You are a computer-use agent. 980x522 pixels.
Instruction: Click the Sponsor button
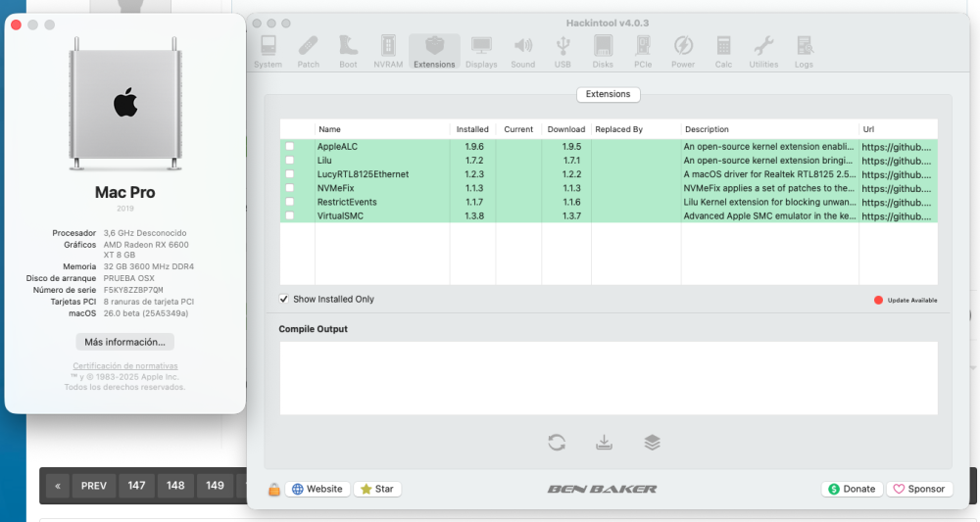919,489
